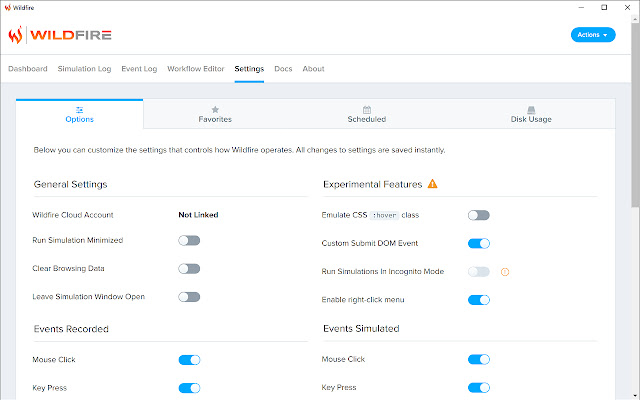Click the drive icon above Disk Usage
The image size is (640, 400).
[532, 109]
